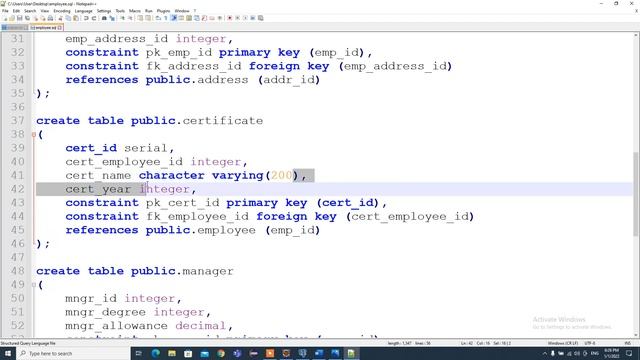Click UTF-8 encoding in status bar

(x=590, y=343)
